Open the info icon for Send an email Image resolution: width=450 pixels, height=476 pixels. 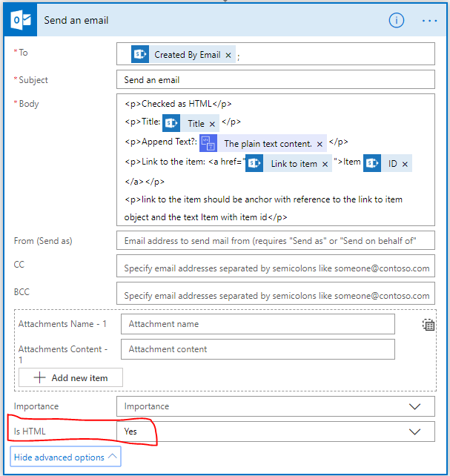[397, 21]
